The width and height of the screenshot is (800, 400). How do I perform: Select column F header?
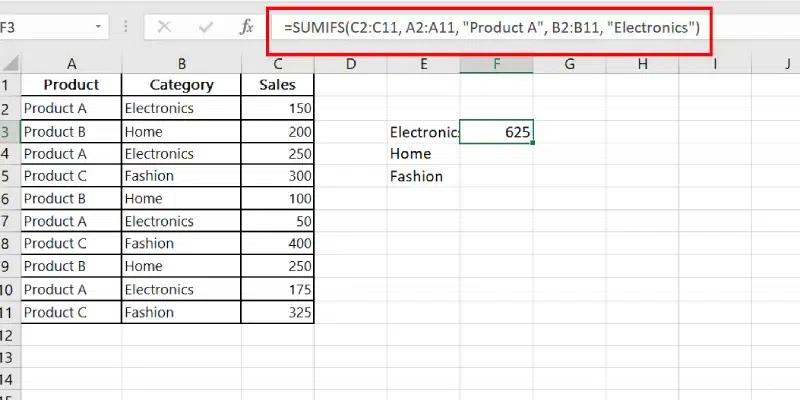click(497, 64)
